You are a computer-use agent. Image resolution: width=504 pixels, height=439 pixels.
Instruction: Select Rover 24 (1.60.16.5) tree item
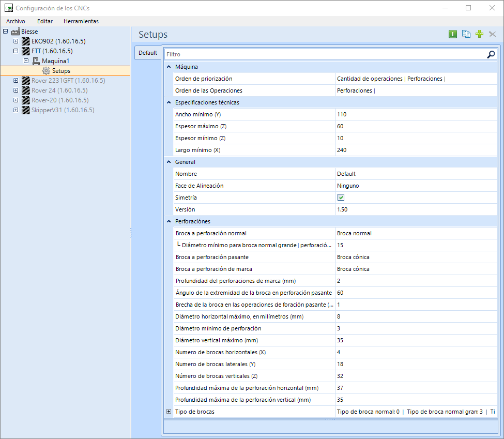59,90
